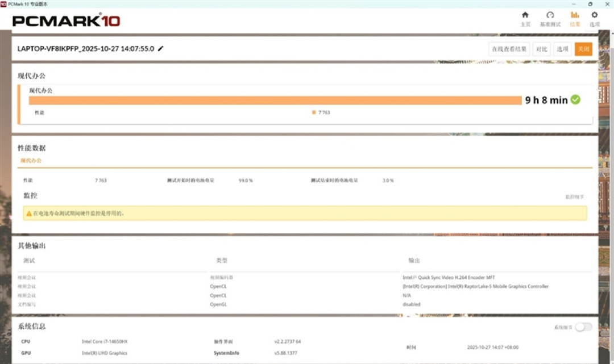
Task: Click the 2025-10-27 14:07 +08:00 time value
Action: pos(492,347)
